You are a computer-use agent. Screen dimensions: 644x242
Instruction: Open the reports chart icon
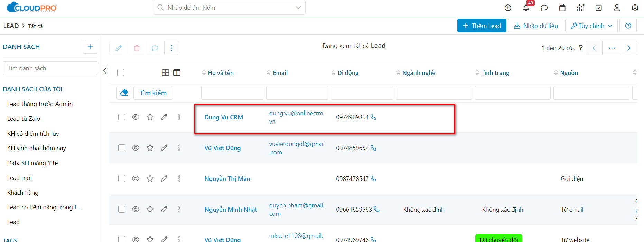click(x=580, y=8)
